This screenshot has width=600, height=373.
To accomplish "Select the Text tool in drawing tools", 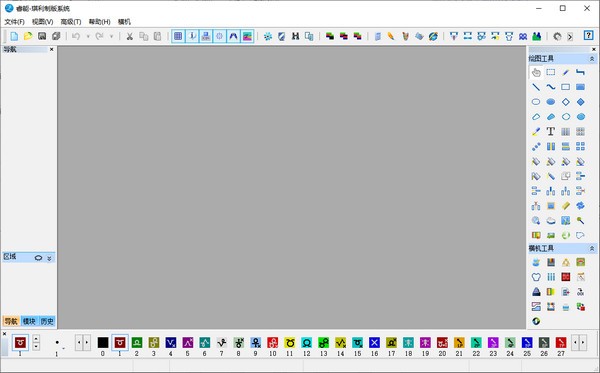I will click(550, 132).
